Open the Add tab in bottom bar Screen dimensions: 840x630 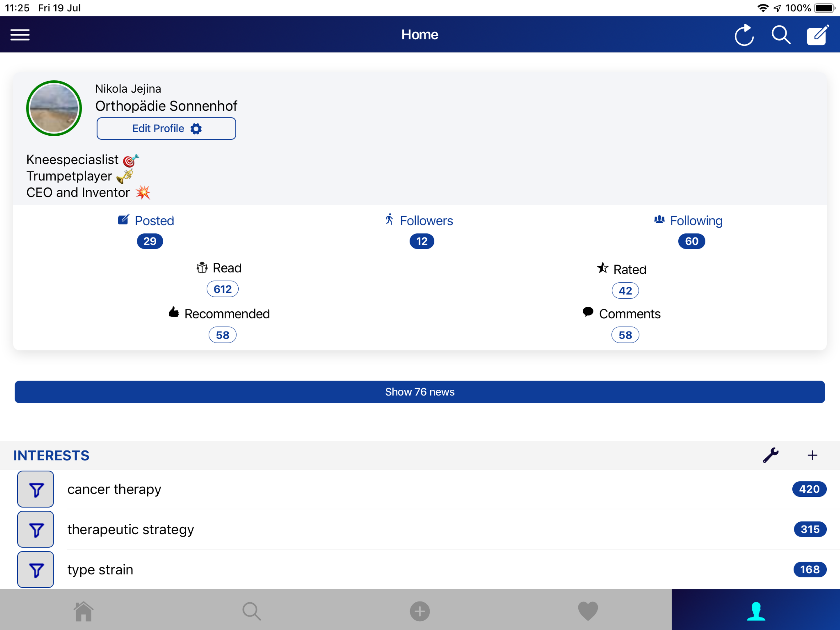(420, 611)
